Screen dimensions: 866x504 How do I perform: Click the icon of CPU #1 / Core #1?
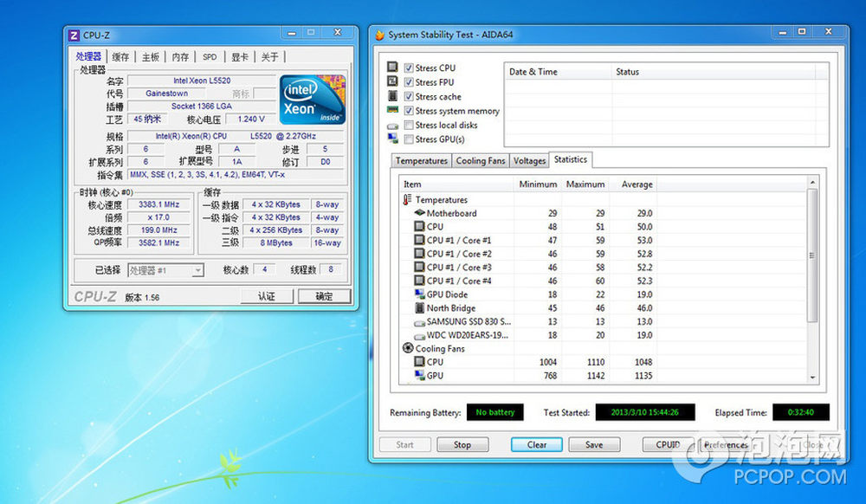coord(419,240)
